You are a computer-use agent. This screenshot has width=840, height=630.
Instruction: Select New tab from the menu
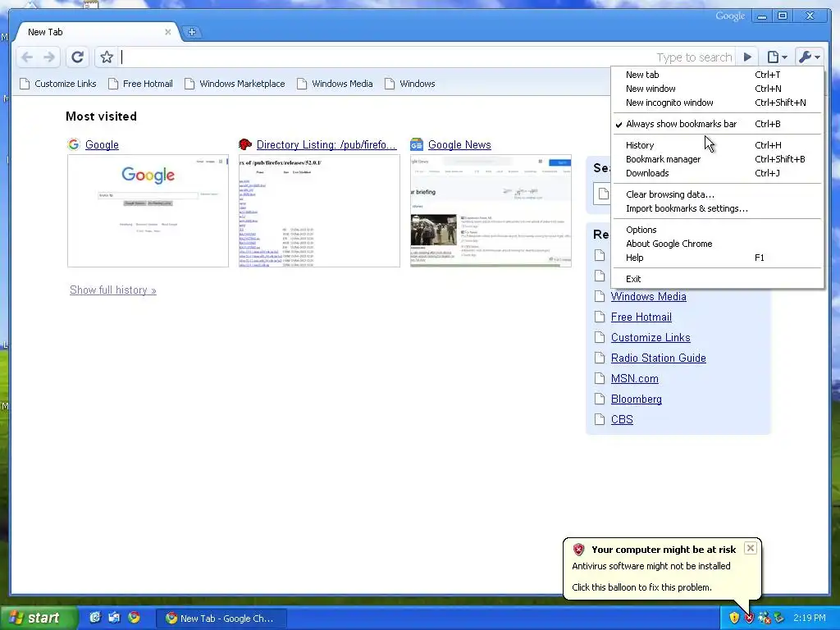[x=717, y=75]
